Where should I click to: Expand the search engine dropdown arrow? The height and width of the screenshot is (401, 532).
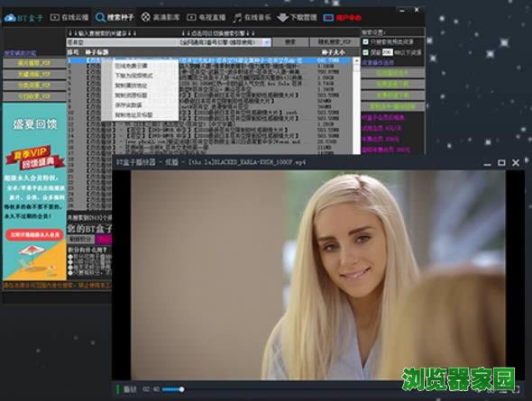(267, 42)
